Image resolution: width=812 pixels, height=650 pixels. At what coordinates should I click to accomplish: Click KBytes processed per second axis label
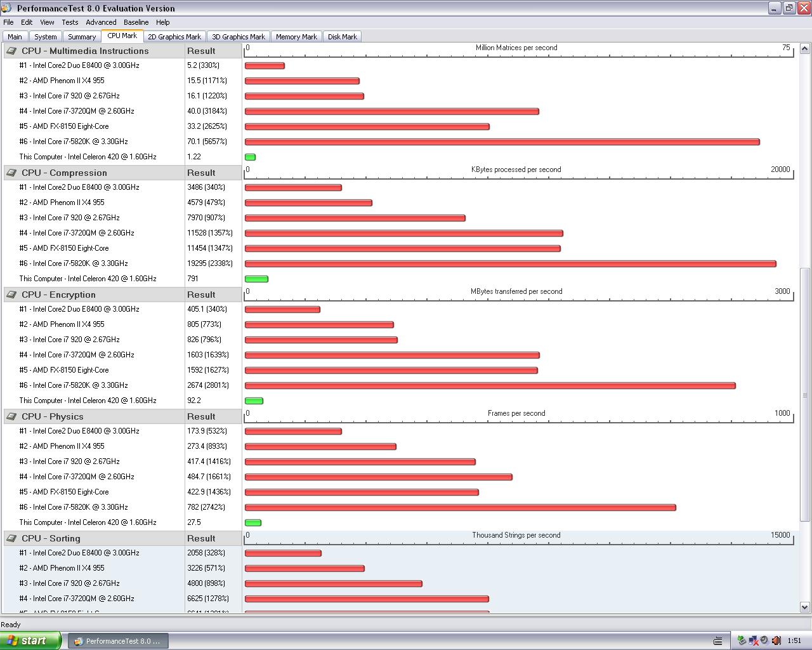[516, 169]
